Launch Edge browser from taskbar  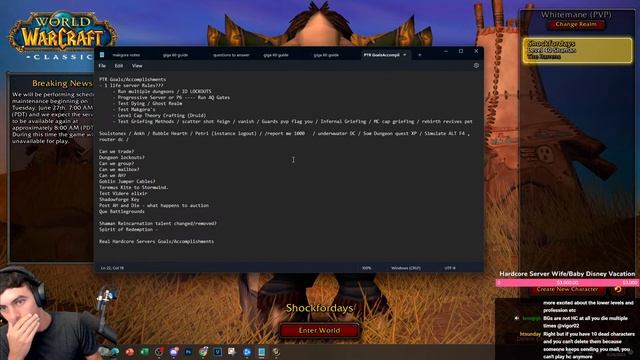115,352
